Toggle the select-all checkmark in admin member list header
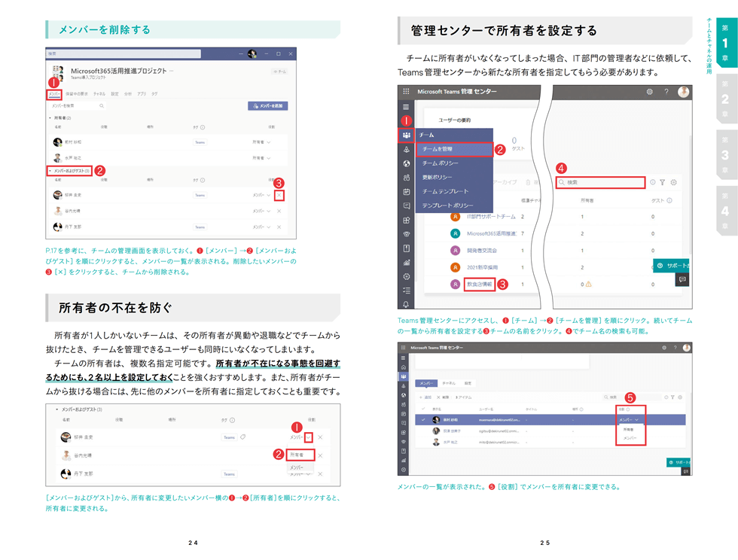The width and height of the screenshot is (738, 560). click(x=423, y=409)
